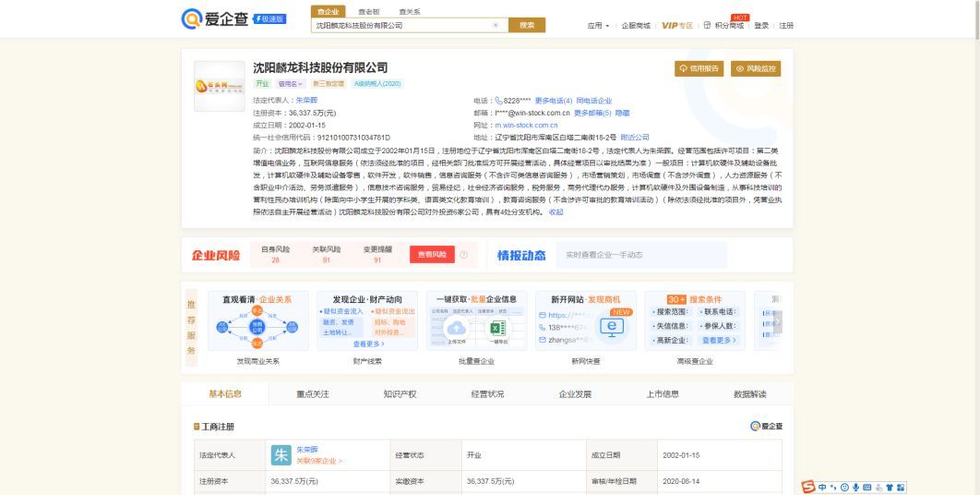Viewport: 980px width, 495px height.
Task: Click the A级纳税人(2020) tag
Action: [377, 84]
